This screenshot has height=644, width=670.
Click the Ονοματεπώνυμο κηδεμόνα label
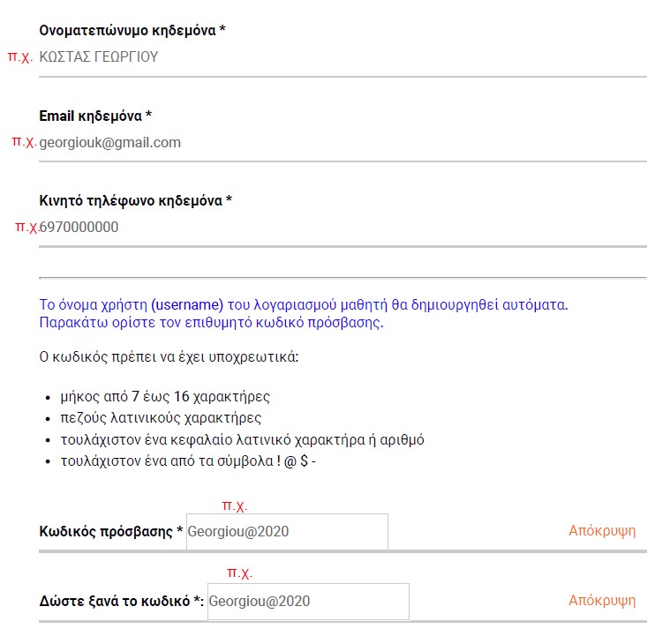(x=132, y=30)
